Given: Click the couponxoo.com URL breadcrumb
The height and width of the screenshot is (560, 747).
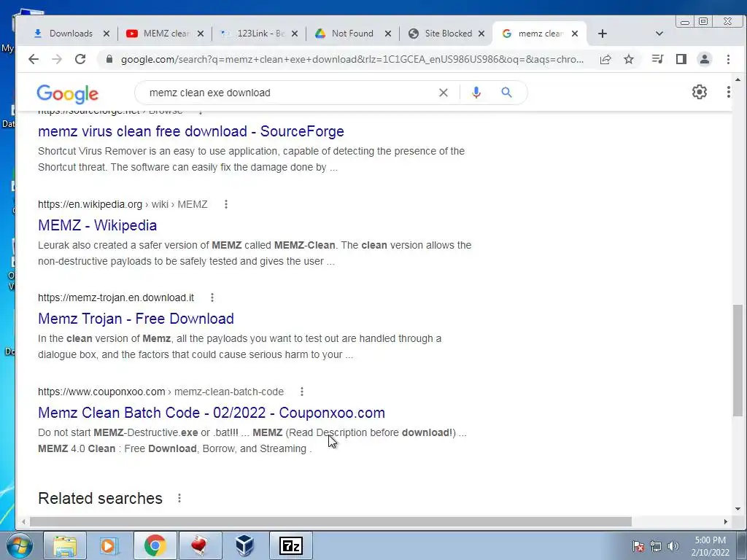Looking at the screenshot, I should pos(161,392).
